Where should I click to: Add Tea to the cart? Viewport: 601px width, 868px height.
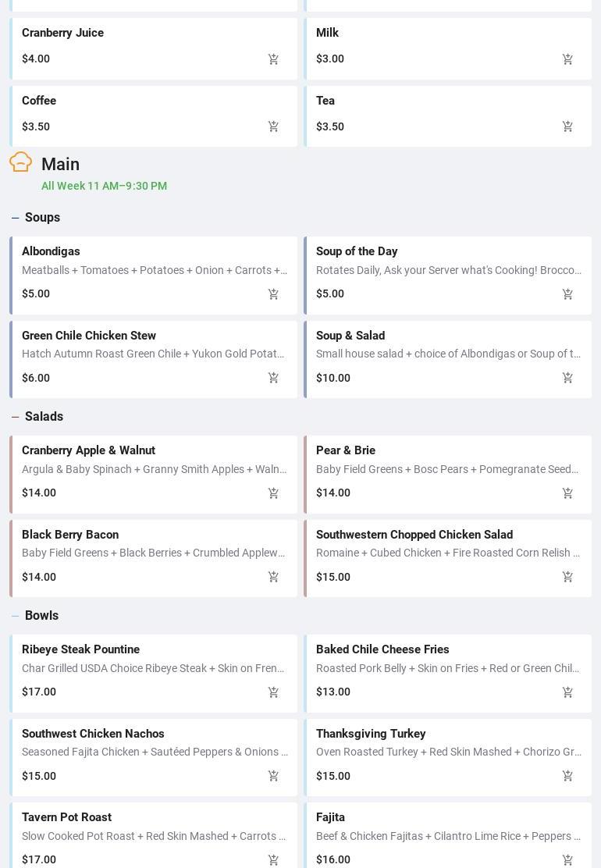tap(567, 126)
